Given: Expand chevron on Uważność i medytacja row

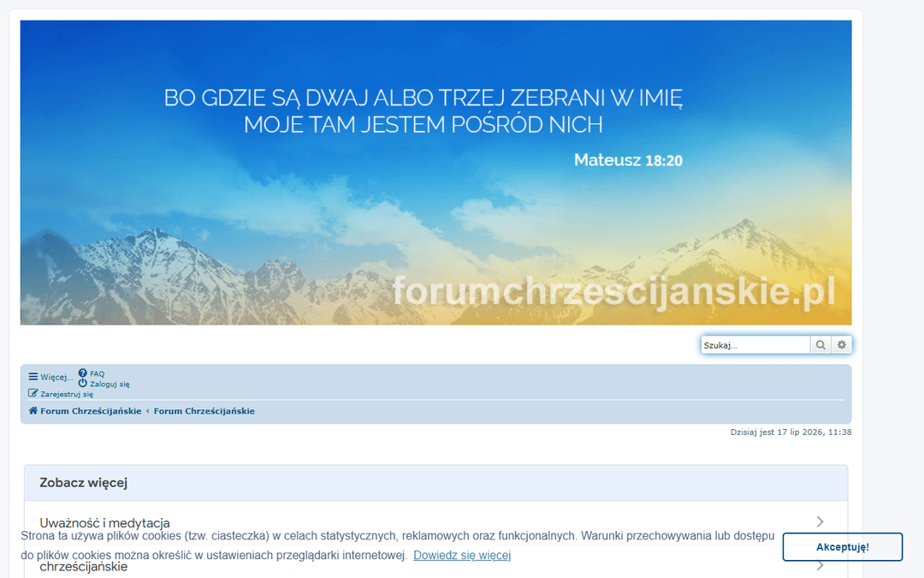Looking at the screenshot, I should tap(820, 521).
